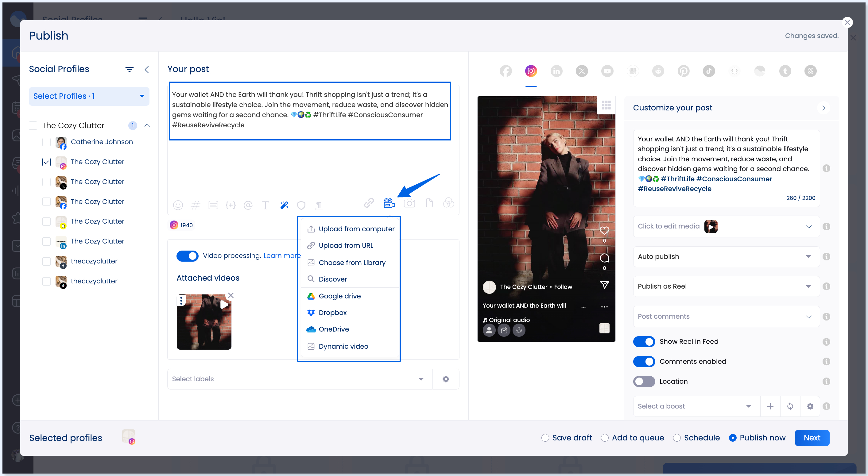This screenshot has height=476, width=868.
Task: Open the overlapping circles design icon
Action: [448, 203]
